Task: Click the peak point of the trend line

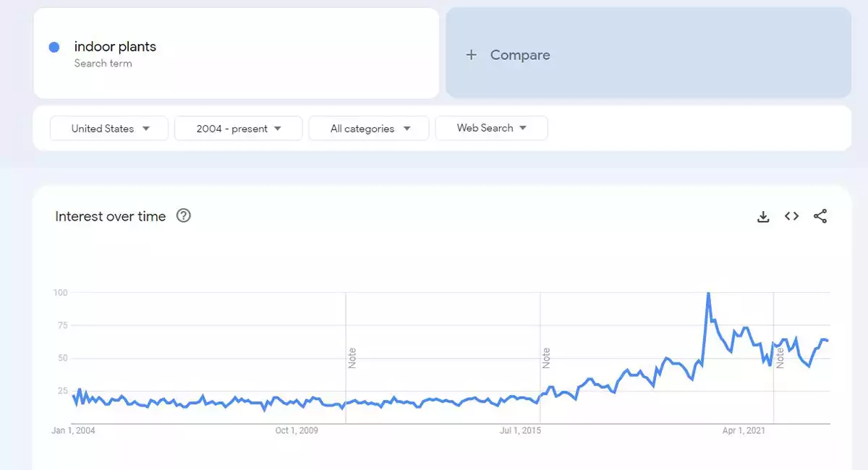Action: tap(707, 294)
